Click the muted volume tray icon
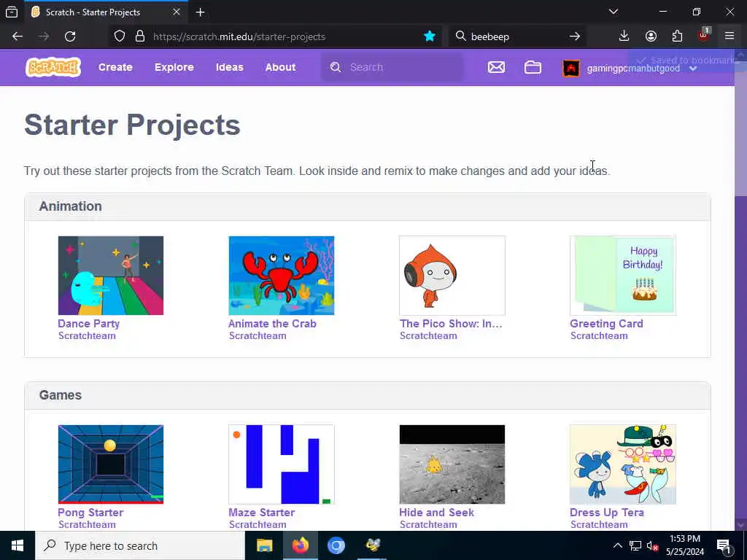This screenshot has width=747, height=560. pyautogui.click(x=652, y=545)
